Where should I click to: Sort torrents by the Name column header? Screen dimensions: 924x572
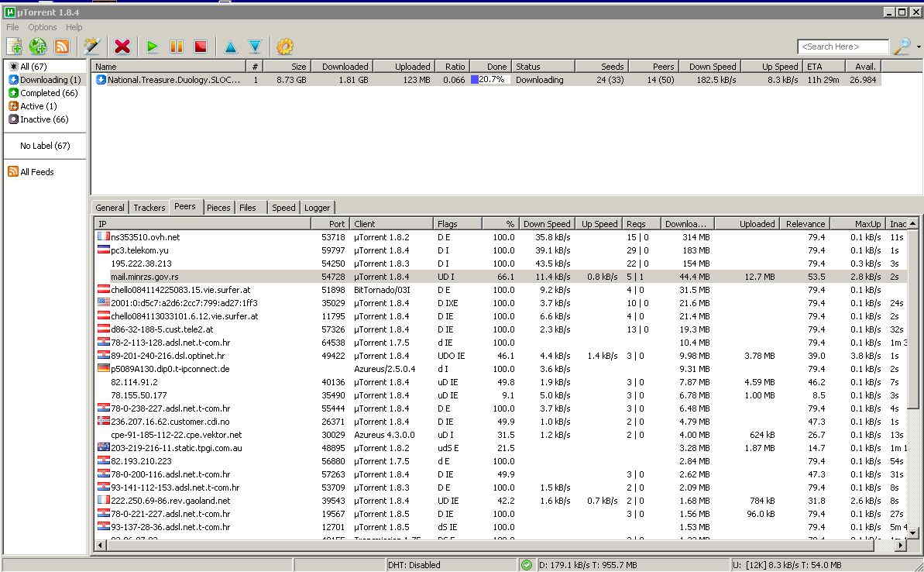click(169, 67)
